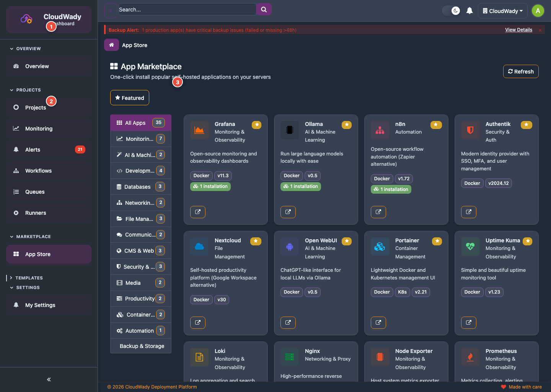Open the CloudWady account dropdown
Screen dimensions: 551x392
point(502,11)
